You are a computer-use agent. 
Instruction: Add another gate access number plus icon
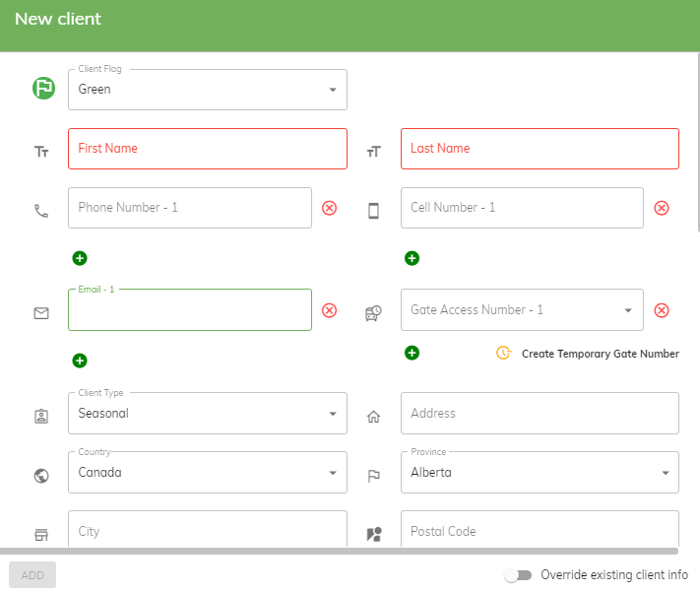click(413, 353)
